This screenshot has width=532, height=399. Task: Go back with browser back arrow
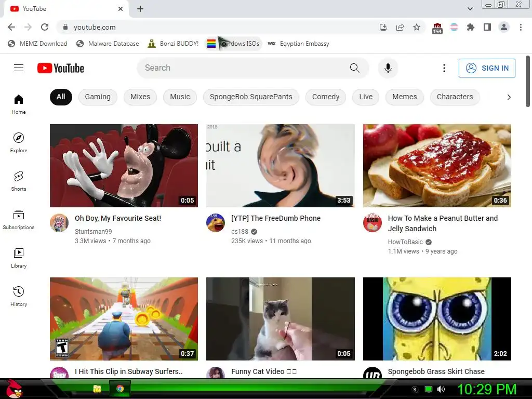(11, 27)
